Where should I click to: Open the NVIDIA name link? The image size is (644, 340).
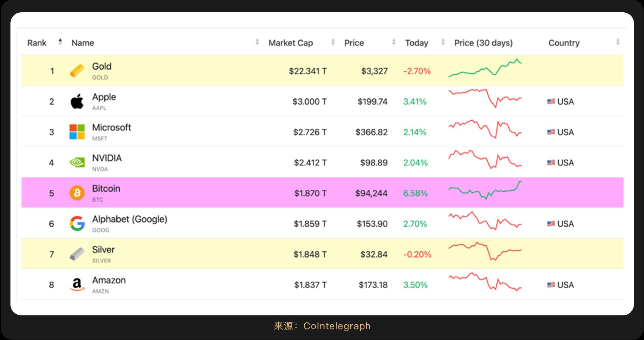coord(107,158)
